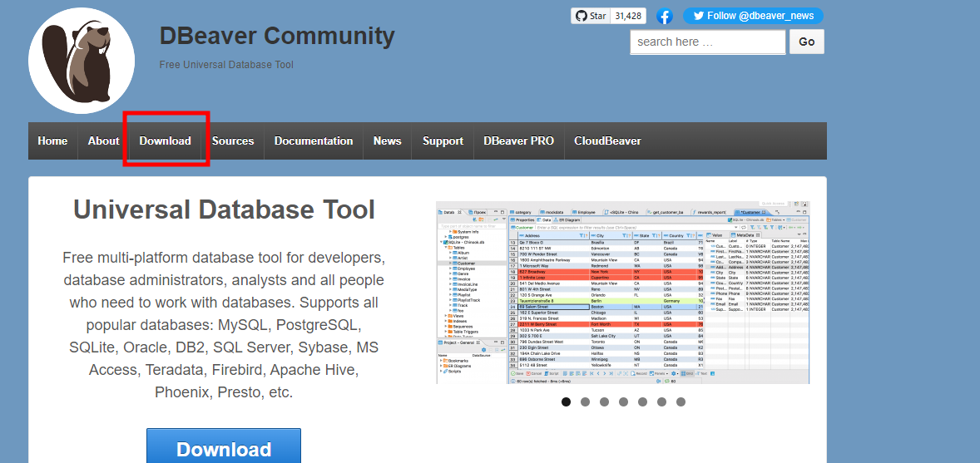The image size is (980, 463).
Task: Select the first carousel dot
Action: coord(567,401)
